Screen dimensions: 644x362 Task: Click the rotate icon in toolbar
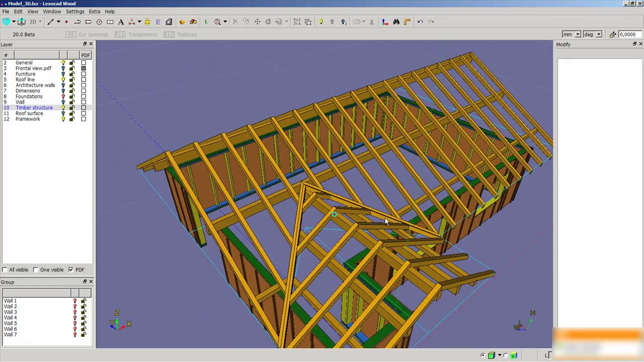[268, 22]
